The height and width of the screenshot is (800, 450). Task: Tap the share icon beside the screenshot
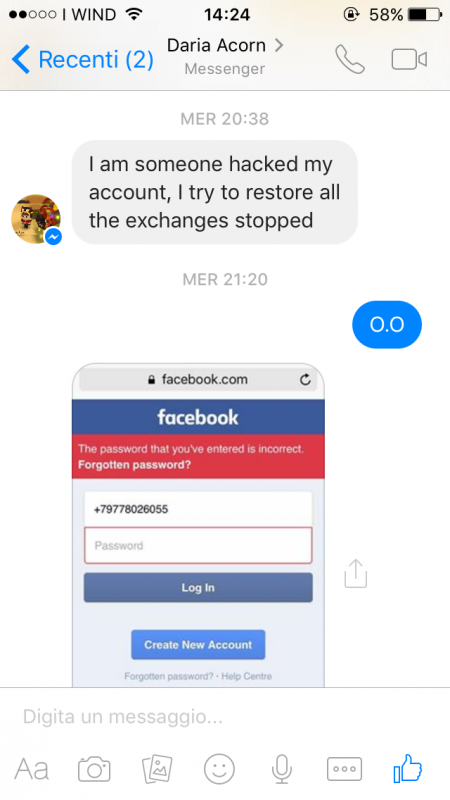356,573
